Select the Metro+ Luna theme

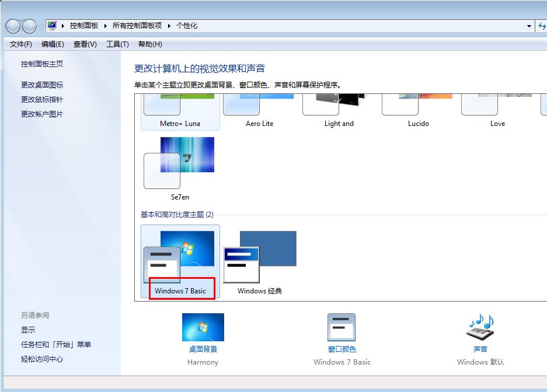(x=180, y=111)
